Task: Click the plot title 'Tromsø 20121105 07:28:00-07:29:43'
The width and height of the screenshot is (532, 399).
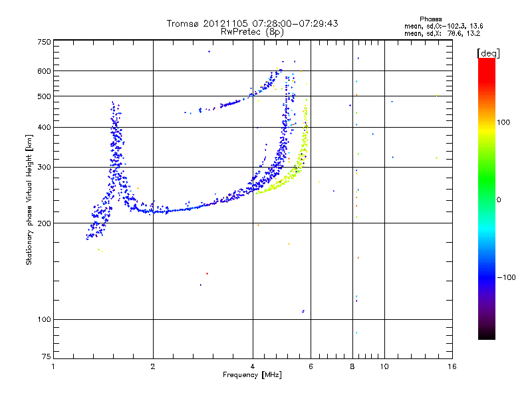Action: [252, 23]
